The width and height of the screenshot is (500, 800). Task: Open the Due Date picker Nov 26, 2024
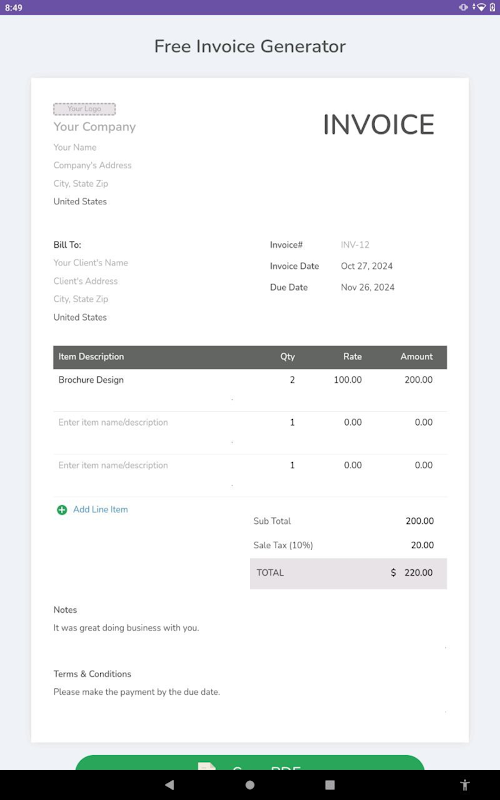[368, 287]
